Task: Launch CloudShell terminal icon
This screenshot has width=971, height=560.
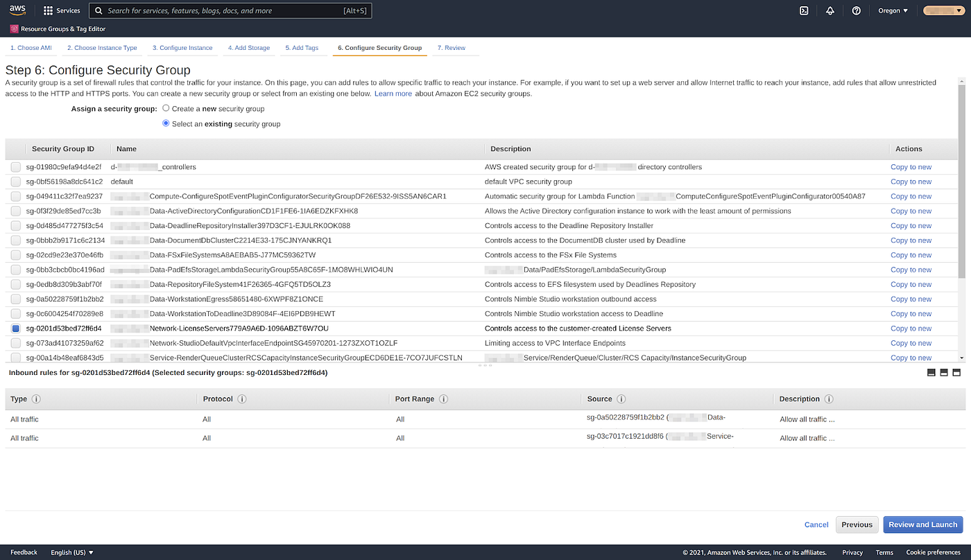Action: [x=804, y=10]
